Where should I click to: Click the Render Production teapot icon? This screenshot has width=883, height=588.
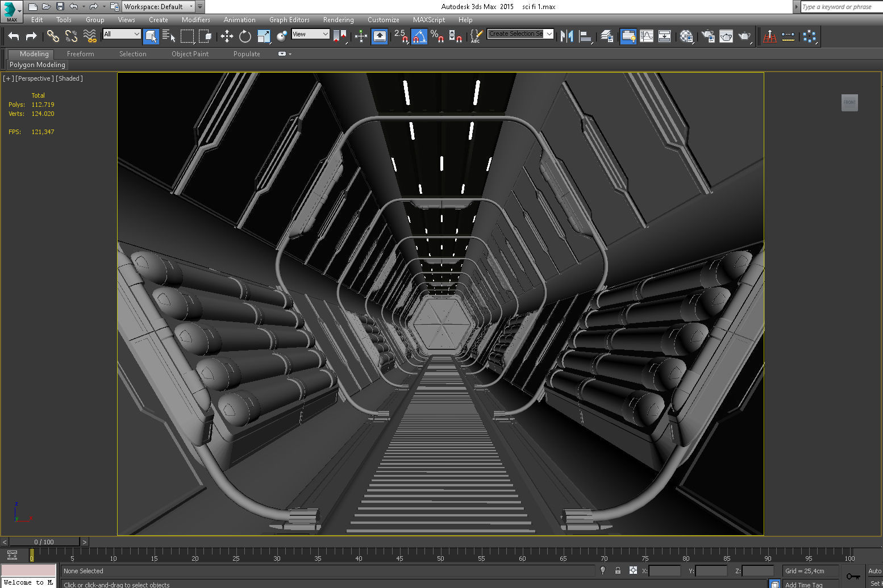pyautogui.click(x=744, y=36)
